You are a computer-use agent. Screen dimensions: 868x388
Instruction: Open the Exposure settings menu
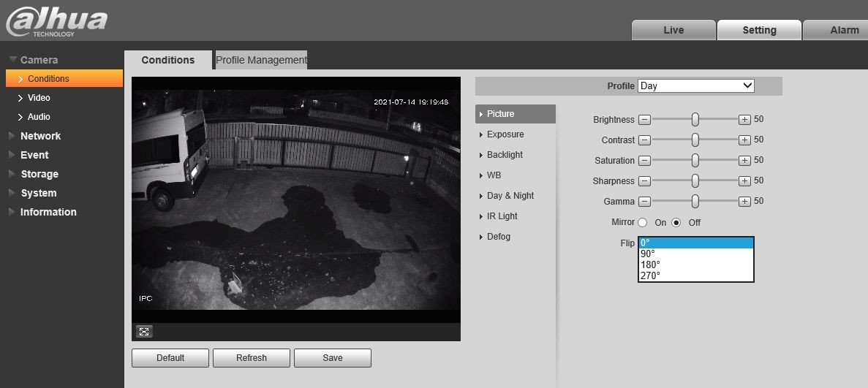coord(505,134)
